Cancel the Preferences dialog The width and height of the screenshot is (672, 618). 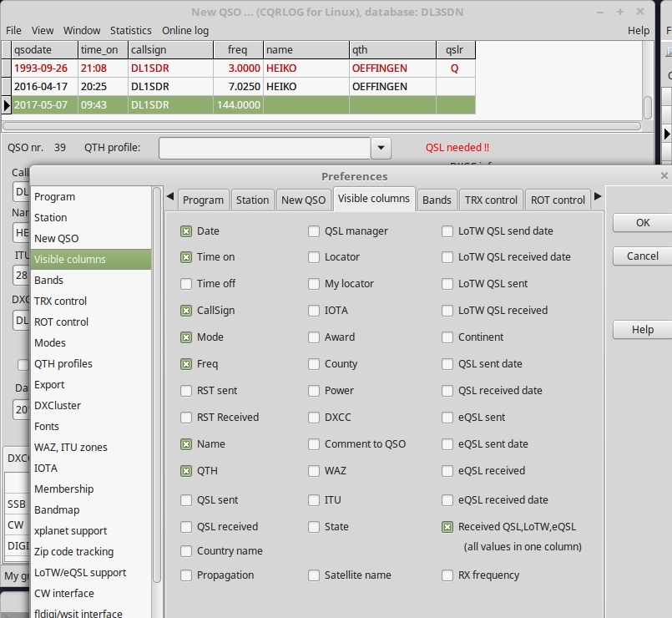[643, 256]
